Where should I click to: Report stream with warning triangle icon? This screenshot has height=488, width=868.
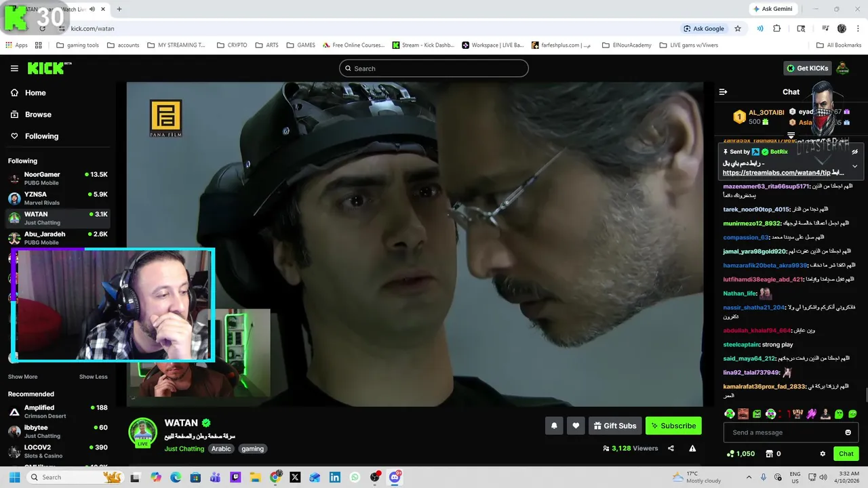click(692, 448)
